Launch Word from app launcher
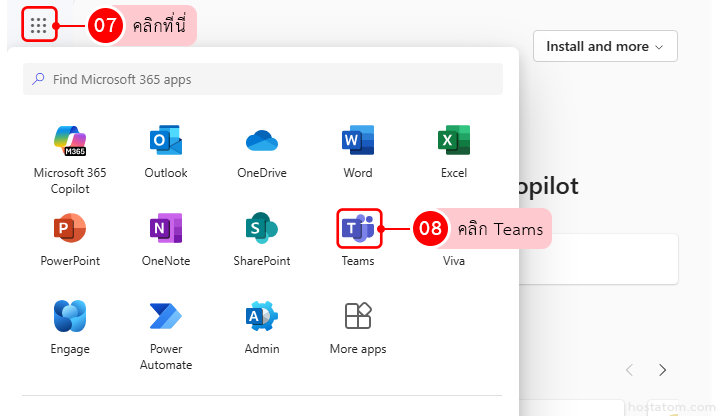720x416 pixels. tap(358, 141)
